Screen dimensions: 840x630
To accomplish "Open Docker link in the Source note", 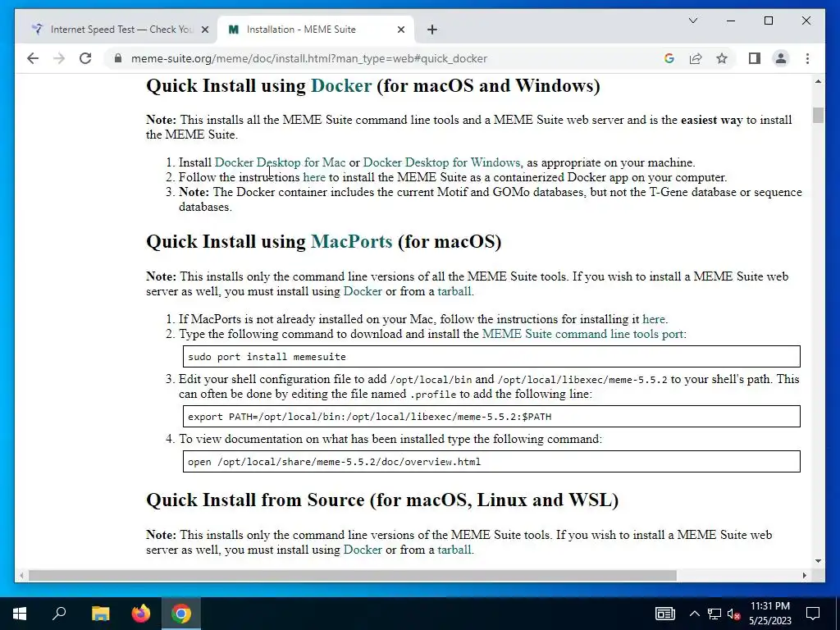I will (363, 550).
